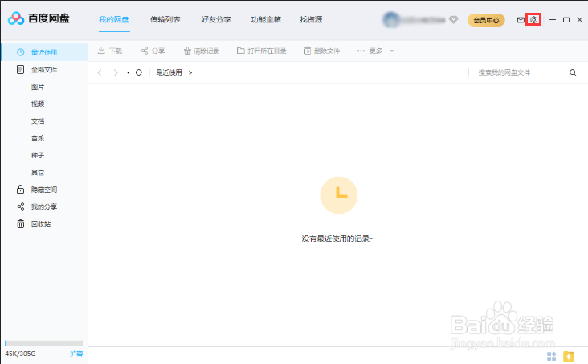
Task: Select 音乐 category in sidebar
Action: 38,138
